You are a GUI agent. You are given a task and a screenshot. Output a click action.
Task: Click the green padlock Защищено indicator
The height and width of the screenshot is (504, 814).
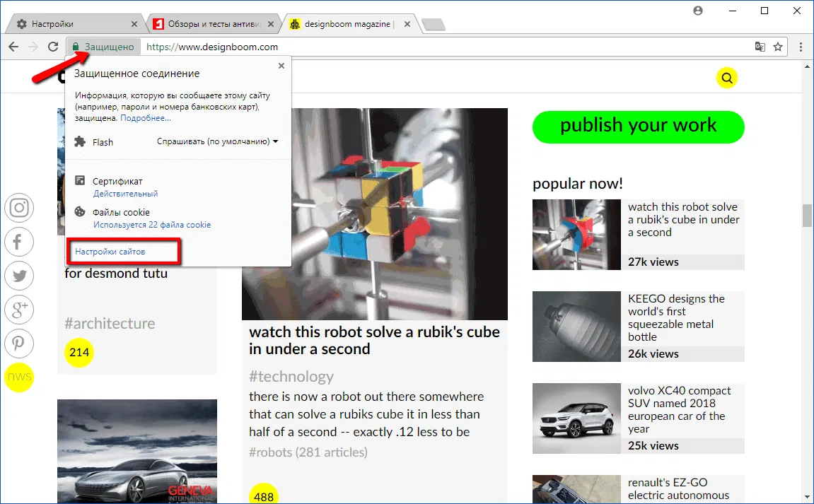click(103, 47)
